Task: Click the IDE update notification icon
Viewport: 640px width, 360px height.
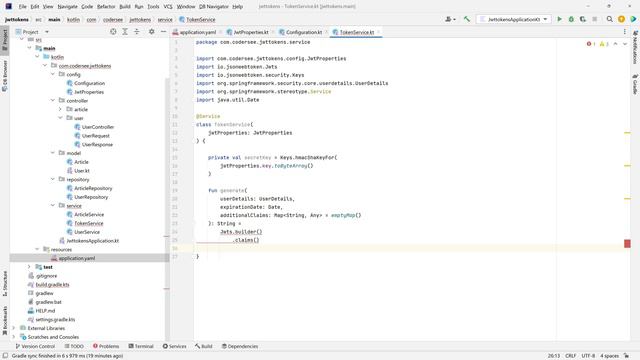Action: (621, 19)
